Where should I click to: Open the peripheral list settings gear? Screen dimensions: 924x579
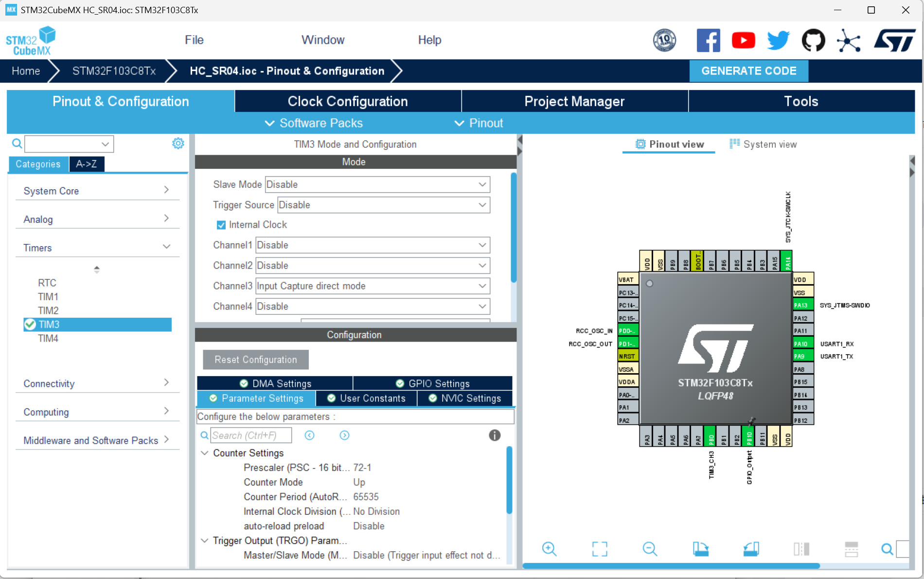[x=178, y=144]
